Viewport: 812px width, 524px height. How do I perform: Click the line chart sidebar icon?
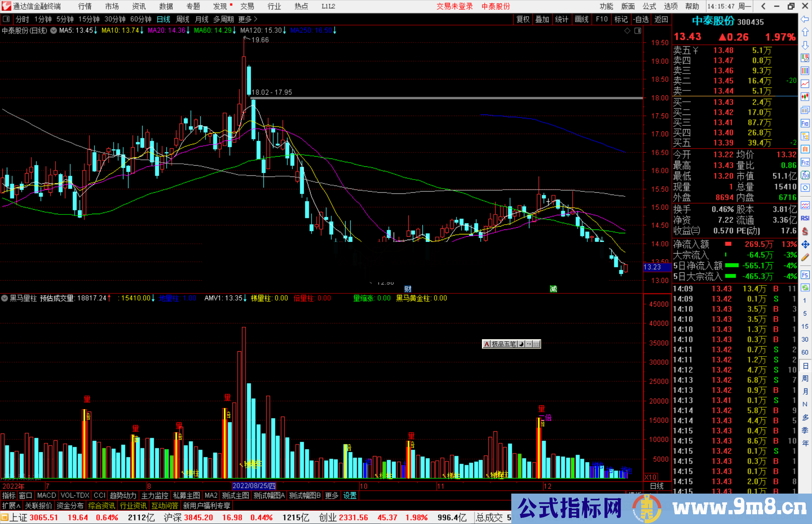pos(805,83)
